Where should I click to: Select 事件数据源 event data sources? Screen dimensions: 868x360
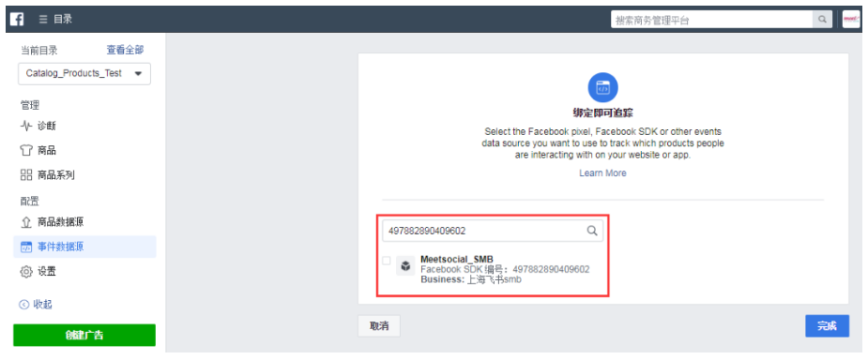84,247
